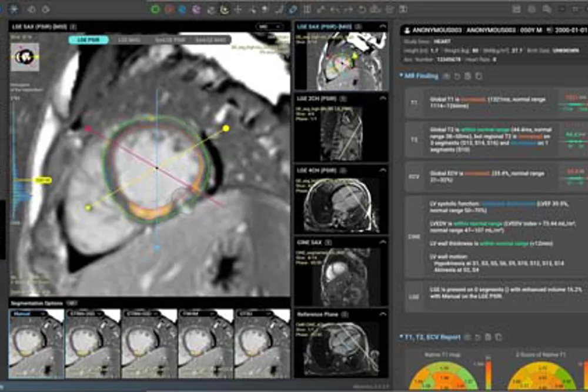Click the green circle toolbar icon
The width and height of the screenshot is (588, 392).
(155, 9)
